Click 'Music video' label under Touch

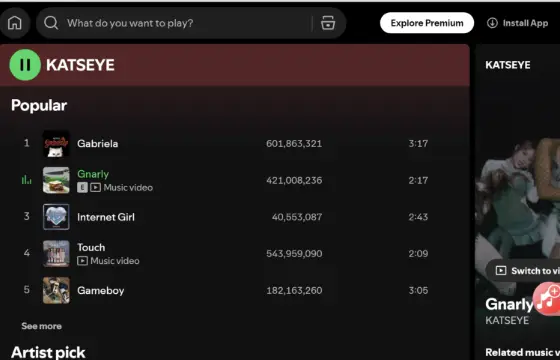pyautogui.click(x=115, y=261)
